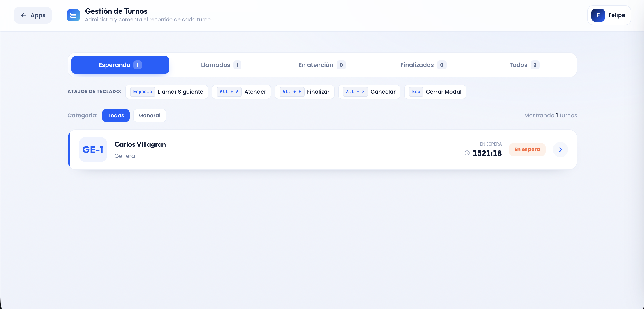Switch to the Finalizados tab
This screenshot has width=644, height=309.
pos(423,65)
